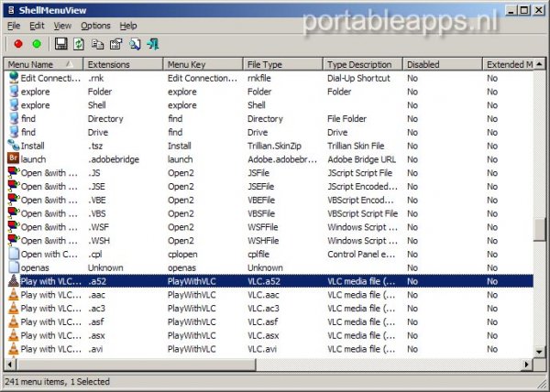Screen dimensions: 550x392
Task: Click the 'Dial-Up Shortcut' description cell
Action: (x=358, y=78)
